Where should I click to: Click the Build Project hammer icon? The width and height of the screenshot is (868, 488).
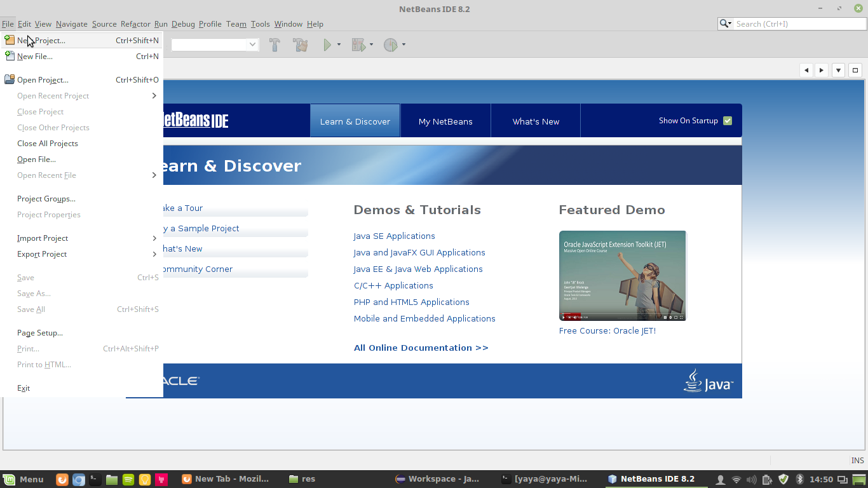point(275,44)
